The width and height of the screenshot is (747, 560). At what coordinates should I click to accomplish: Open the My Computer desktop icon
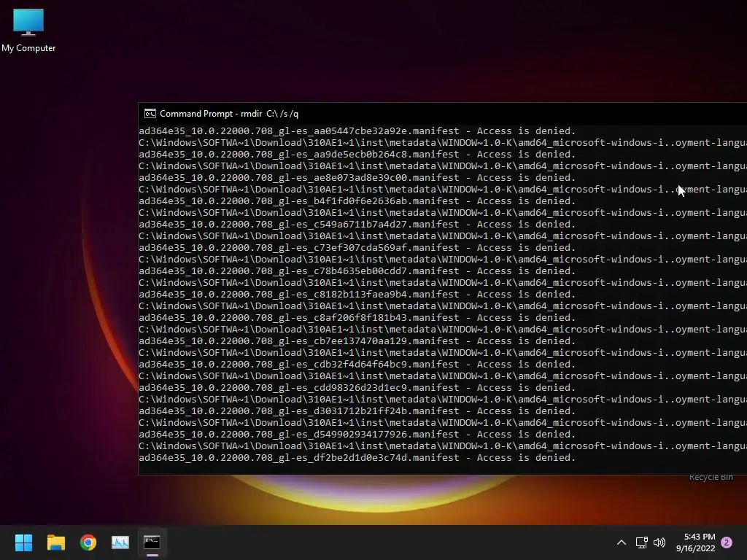click(x=28, y=31)
